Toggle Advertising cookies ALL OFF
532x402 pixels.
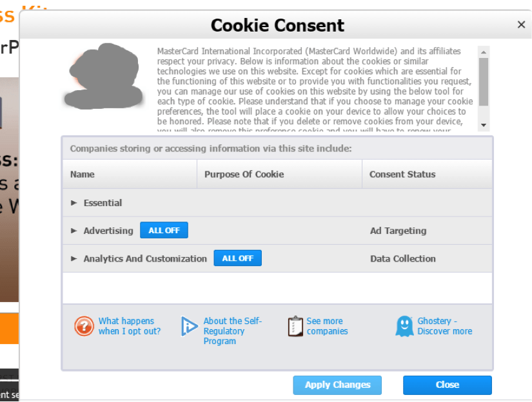[x=164, y=230]
